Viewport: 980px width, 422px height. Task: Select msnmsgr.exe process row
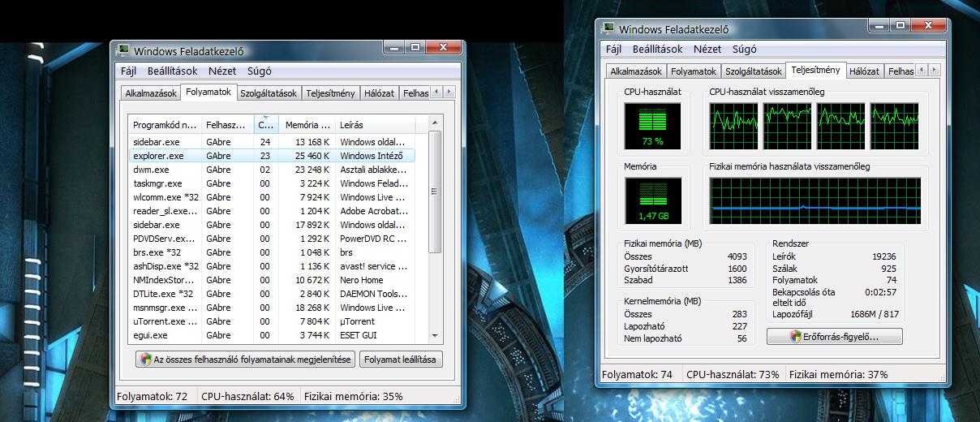(x=272, y=308)
